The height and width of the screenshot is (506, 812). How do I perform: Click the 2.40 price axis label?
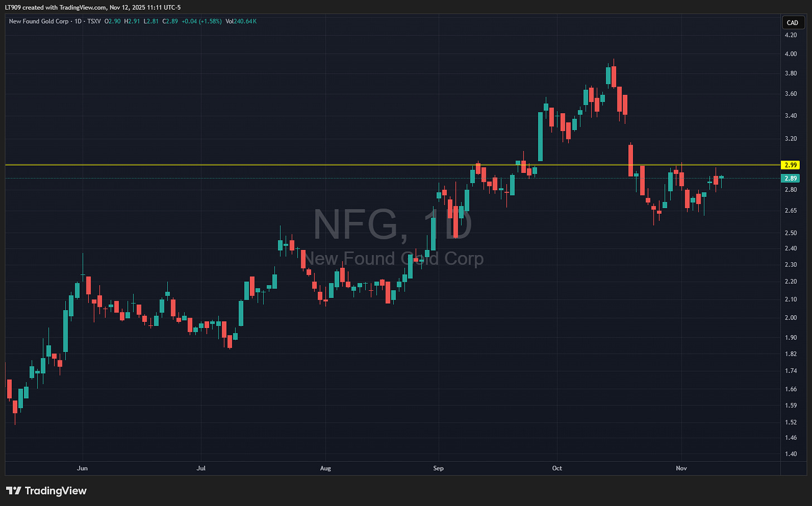pos(790,248)
